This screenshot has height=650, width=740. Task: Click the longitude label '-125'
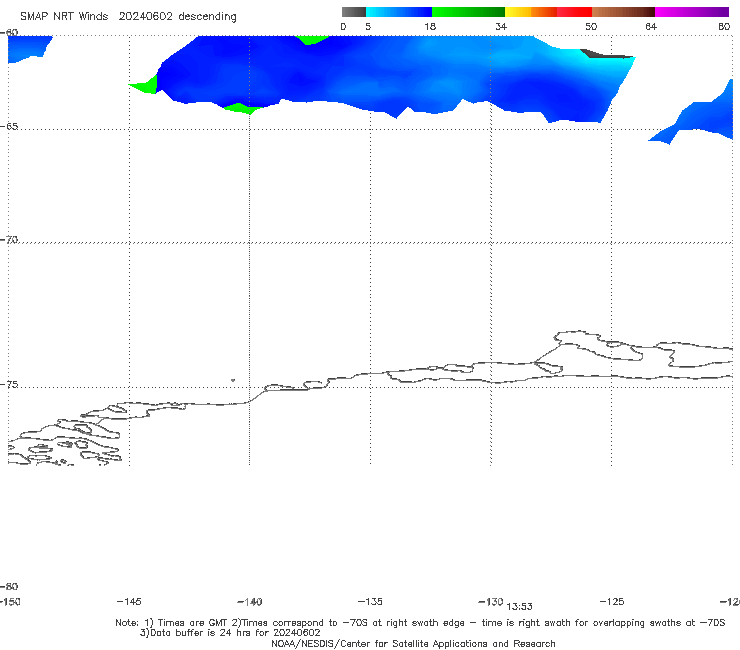pos(612,602)
